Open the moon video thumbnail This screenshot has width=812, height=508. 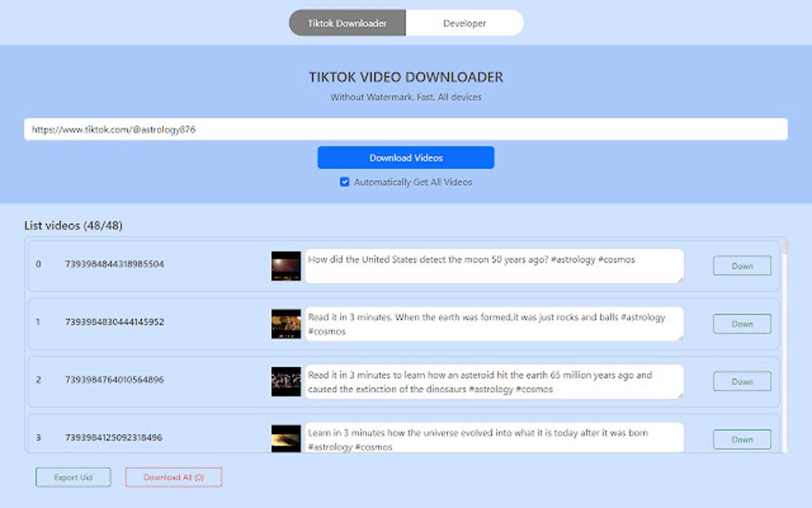pyautogui.click(x=285, y=265)
